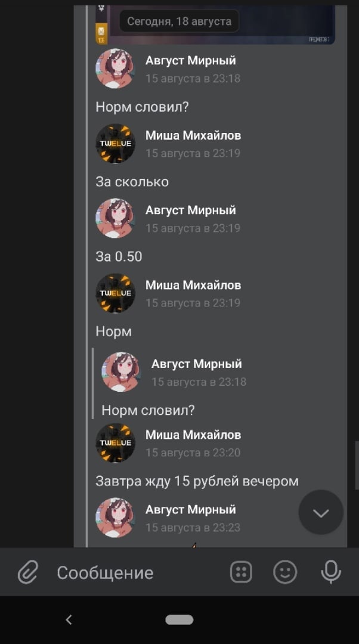Tap Миша Михайлов avatar at 23:19 'Норм'
This screenshot has height=644, width=359.
point(116,293)
